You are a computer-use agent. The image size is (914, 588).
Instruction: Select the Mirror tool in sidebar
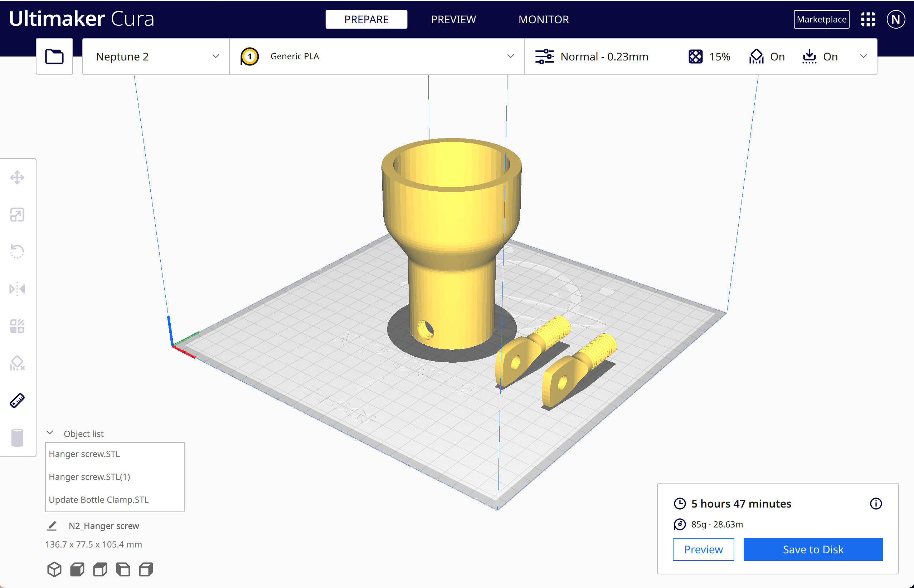(17, 289)
